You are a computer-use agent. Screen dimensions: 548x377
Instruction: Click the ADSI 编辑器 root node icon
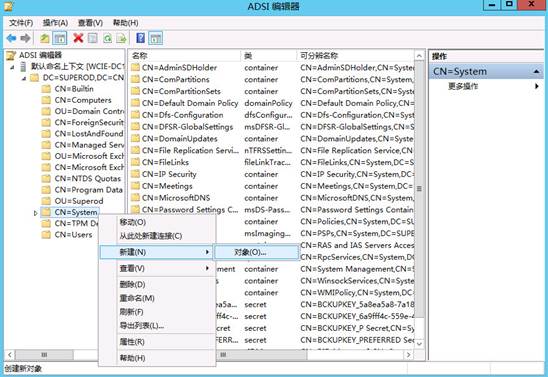pyautogui.click(x=11, y=55)
